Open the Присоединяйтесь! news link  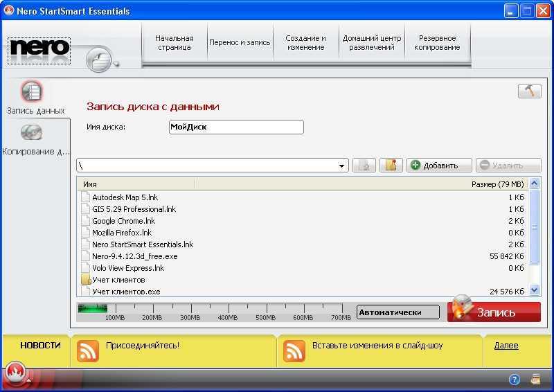click(143, 346)
